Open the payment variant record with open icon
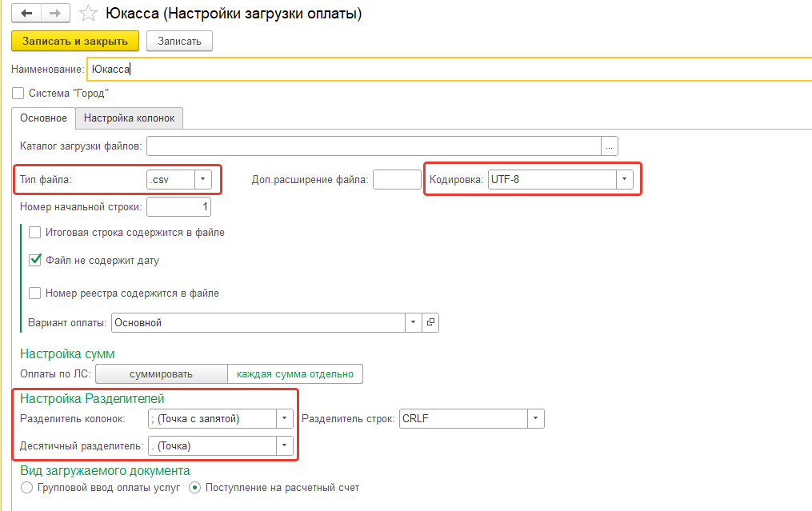 (430, 322)
